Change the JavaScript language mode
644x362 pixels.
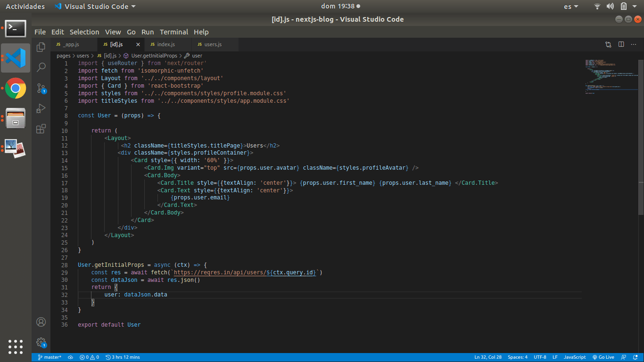click(x=575, y=357)
